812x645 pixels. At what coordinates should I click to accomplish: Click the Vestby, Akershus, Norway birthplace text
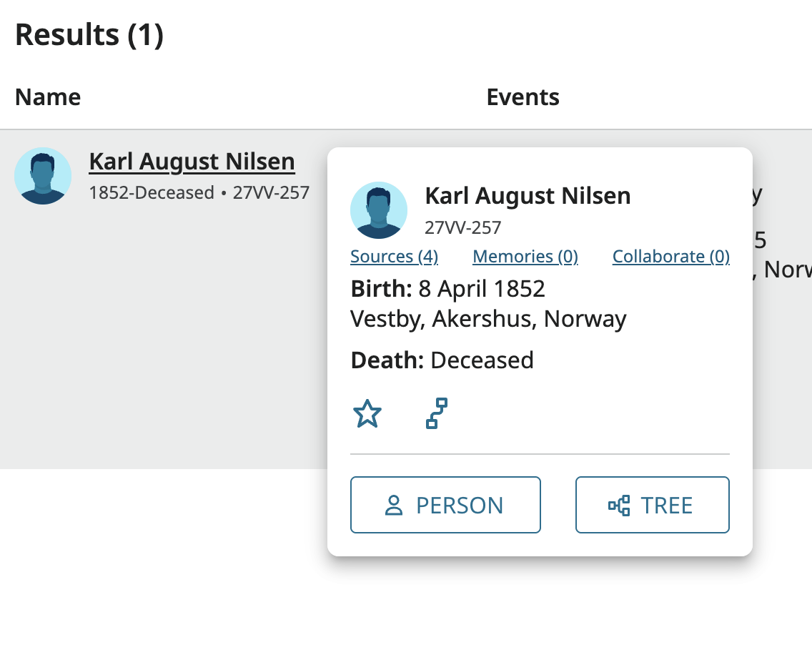(x=488, y=319)
